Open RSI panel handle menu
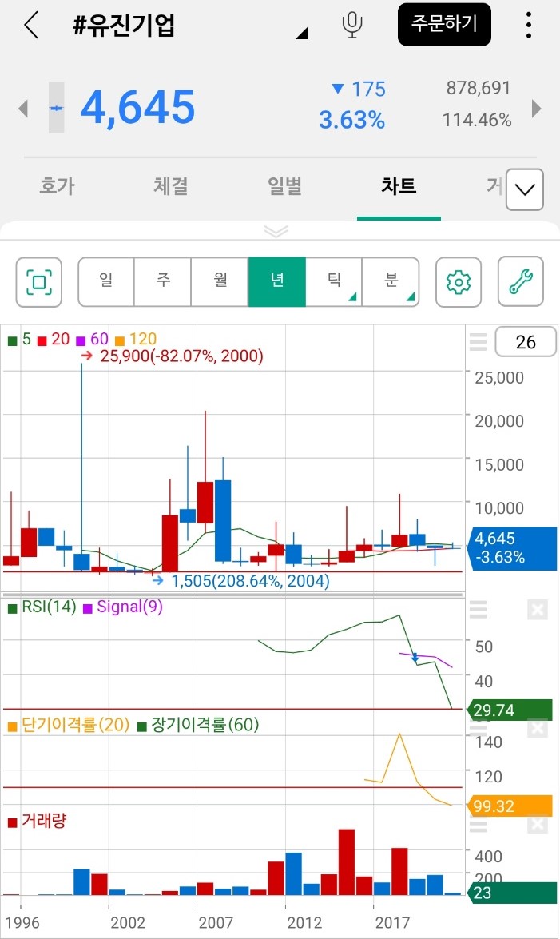This screenshot has width=560, height=939. click(478, 610)
